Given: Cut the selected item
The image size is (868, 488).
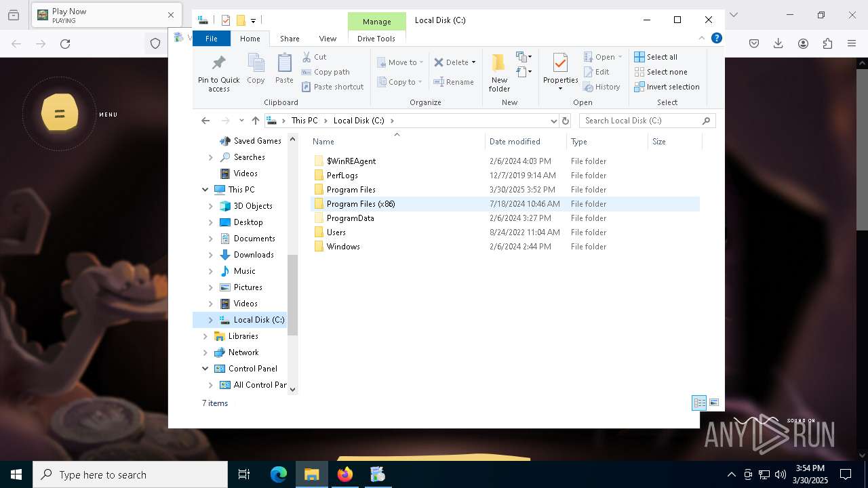Looking at the screenshot, I should 314,57.
